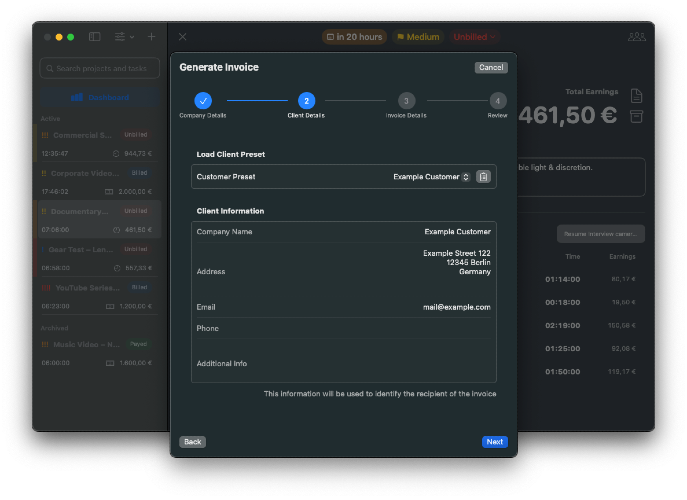Open the Dashboard sidebar item

point(100,97)
